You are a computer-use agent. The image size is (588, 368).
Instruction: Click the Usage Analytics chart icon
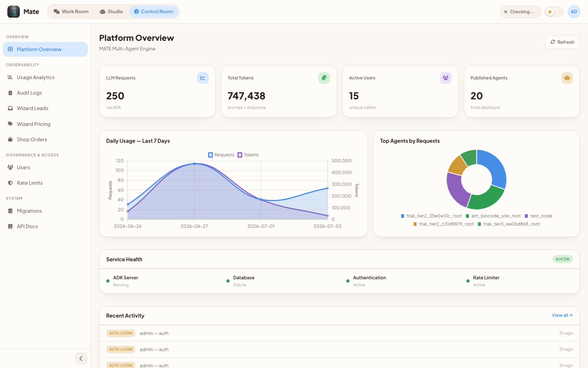(10, 77)
